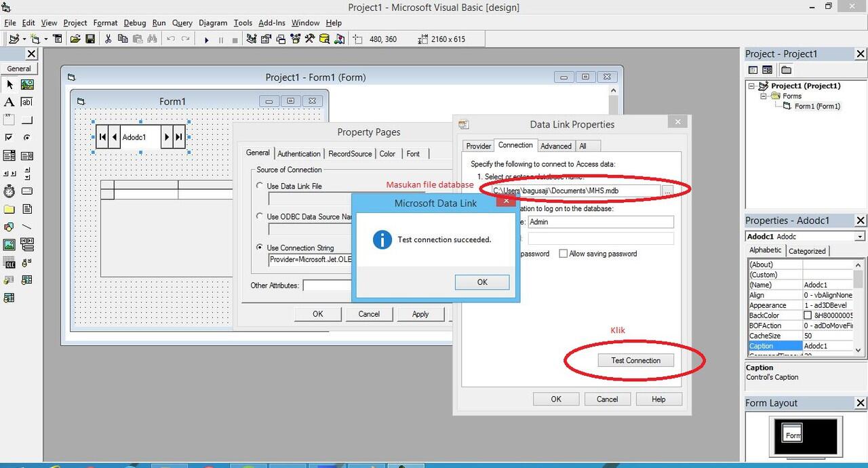Select the Use ODBC Data Source Name option

click(260, 216)
